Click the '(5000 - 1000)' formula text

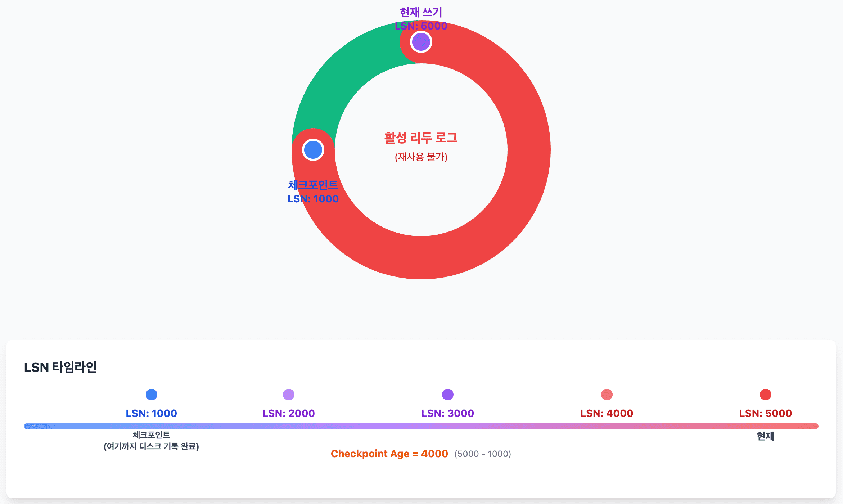tap(482, 454)
